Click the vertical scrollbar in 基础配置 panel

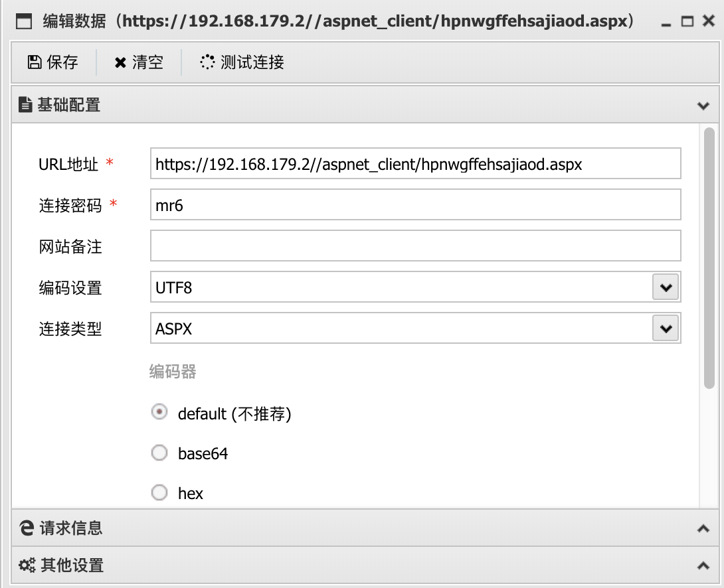click(709, 259)
